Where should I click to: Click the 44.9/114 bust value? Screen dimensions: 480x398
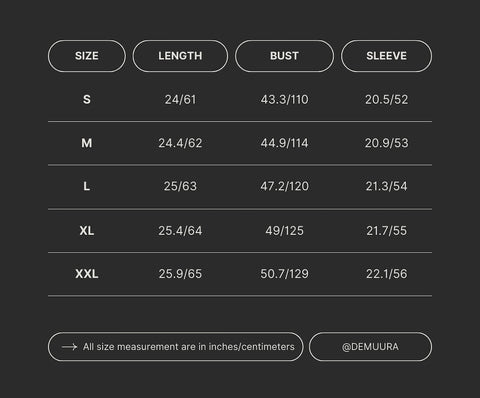click(284, 143)
